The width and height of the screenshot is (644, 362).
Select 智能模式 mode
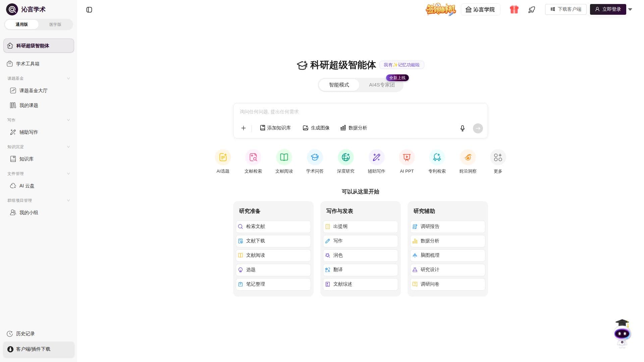tap(339, 85)
